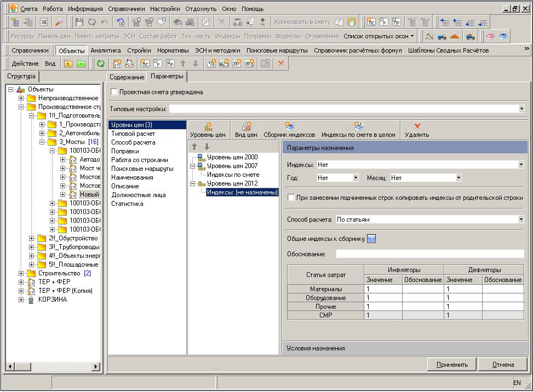The height and width of the screenshot is (392, 533).
Task: Click the M29 document icon
Action: coord(224,64)
